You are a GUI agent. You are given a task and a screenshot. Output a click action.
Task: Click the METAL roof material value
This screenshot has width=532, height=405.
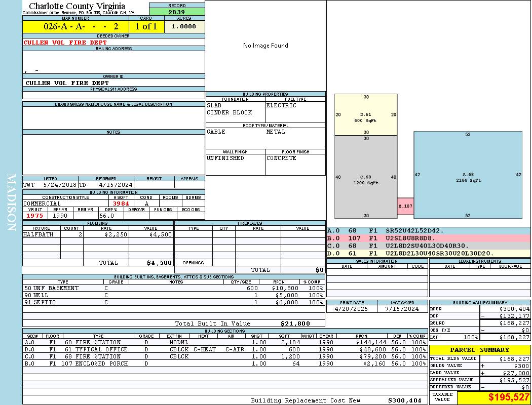[276, 132]
